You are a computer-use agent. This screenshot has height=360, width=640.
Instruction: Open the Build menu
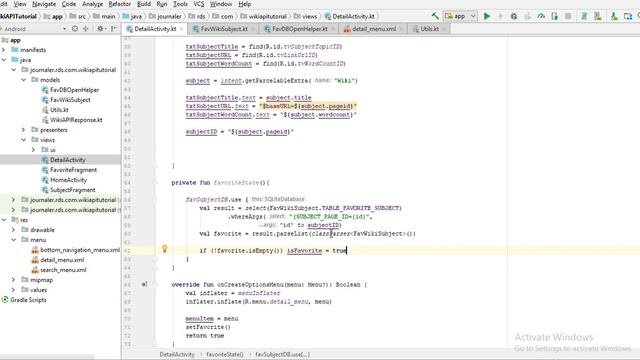point(144,4)
